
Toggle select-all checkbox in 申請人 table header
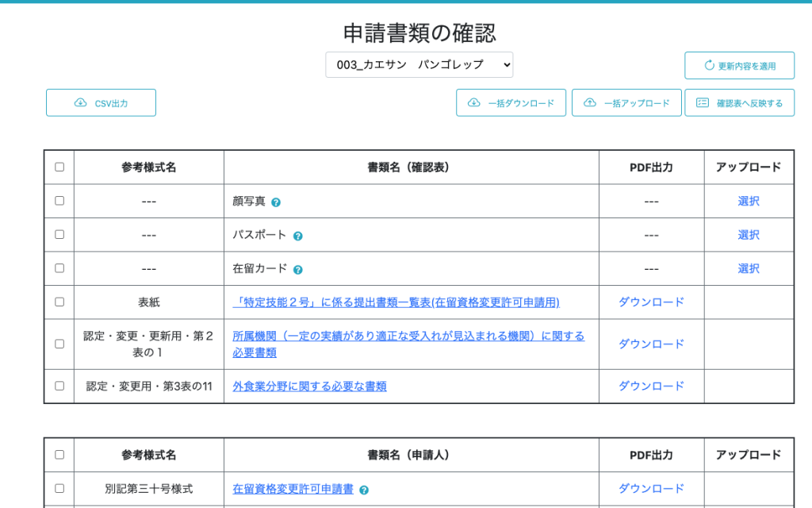pyautogui.click(x=59, y=455)
